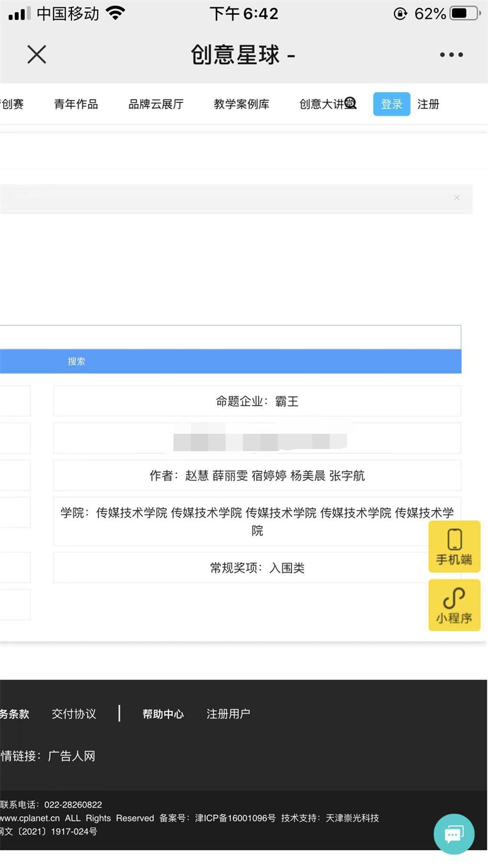The image size is (488, 868).
Task: Follow the 广告人网 friendly link
Action: (72, 756)
